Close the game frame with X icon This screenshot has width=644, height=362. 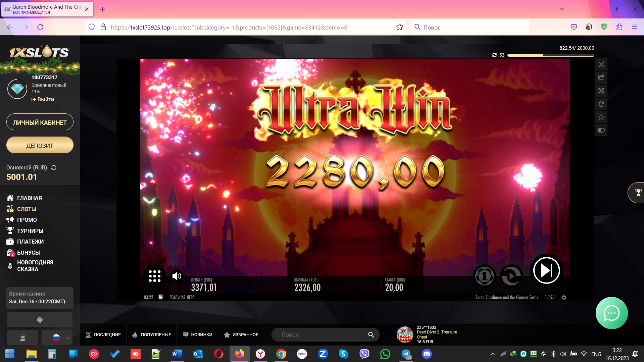[601, 64]
